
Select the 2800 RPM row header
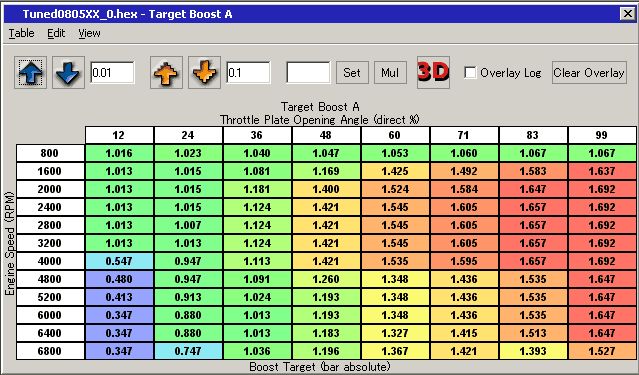point(50,225)
